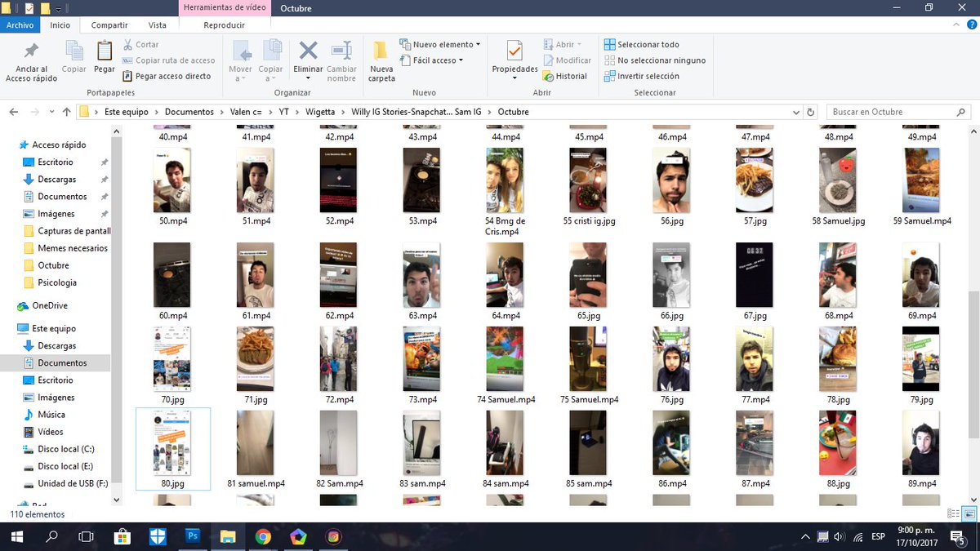Open the Nuevo elemento dropdown
This screenshot has width=980, height=551.
pyautogui.click(x=440, y=44)
